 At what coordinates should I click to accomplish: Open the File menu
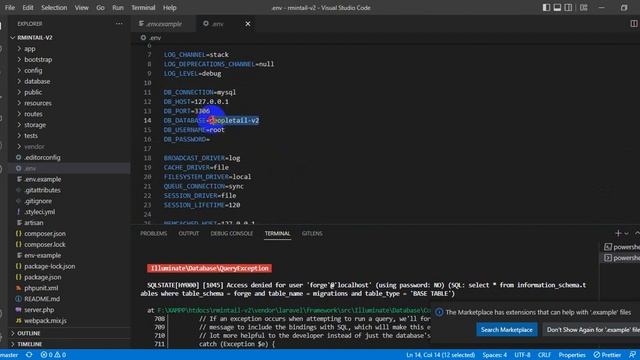(10, 8)
